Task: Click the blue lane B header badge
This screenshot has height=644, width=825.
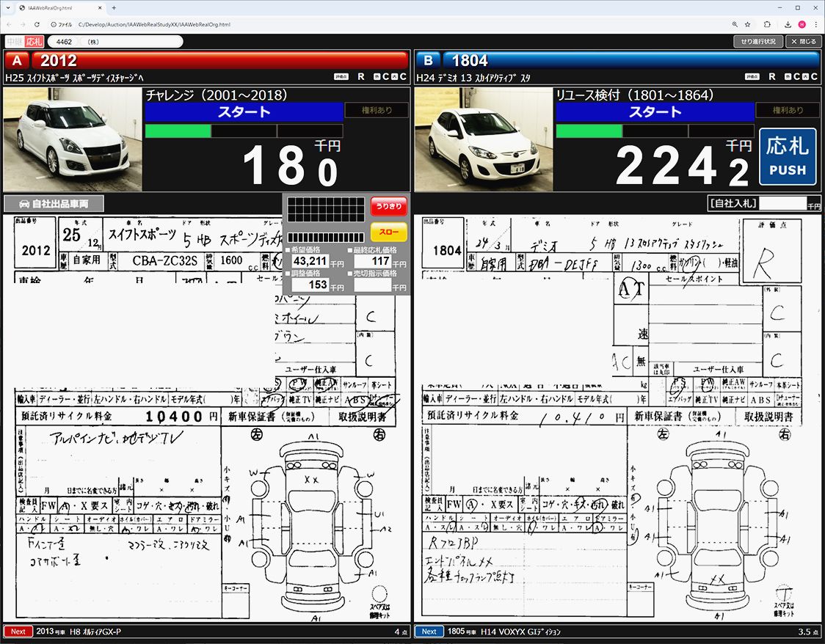Action: 428,60
